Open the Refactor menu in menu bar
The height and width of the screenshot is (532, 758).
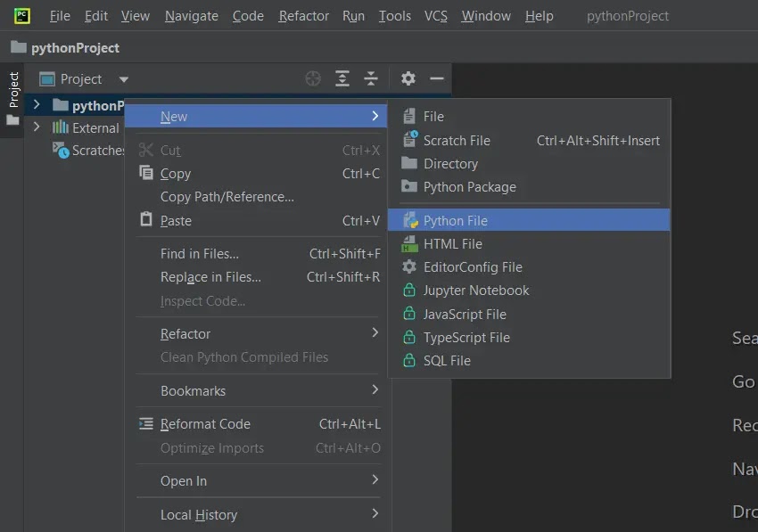(x=303, y=16)
